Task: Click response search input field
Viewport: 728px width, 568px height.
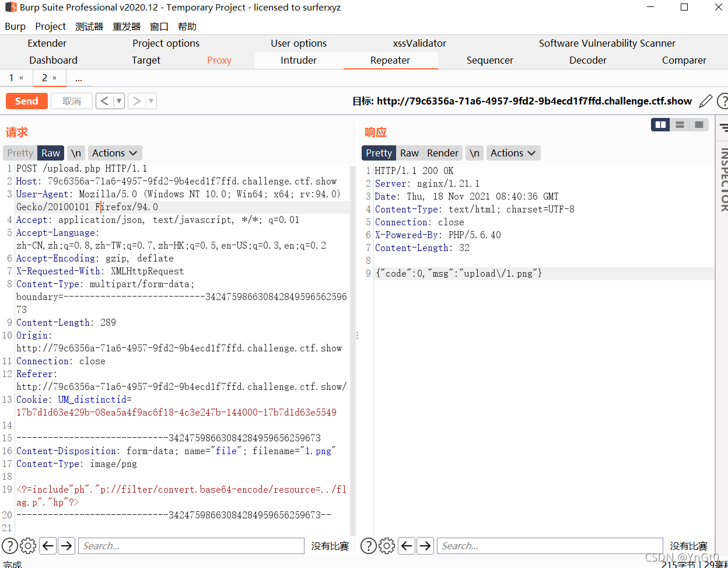Action: click(x=550, y=546)
